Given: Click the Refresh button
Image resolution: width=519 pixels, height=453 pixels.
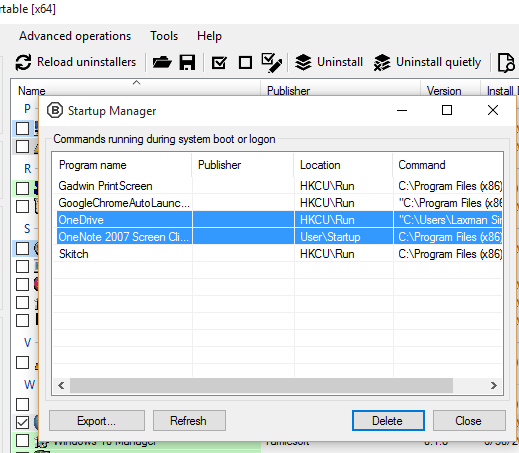Looking at the screenshot, I should coord(189,421).
